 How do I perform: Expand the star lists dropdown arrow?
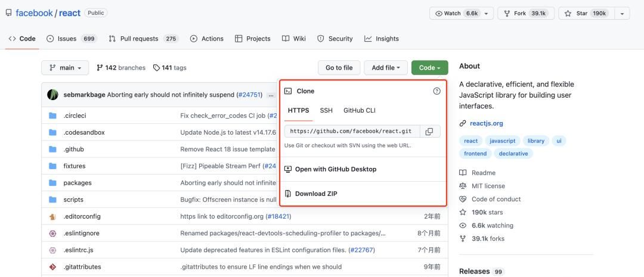(x=622, y=13)
